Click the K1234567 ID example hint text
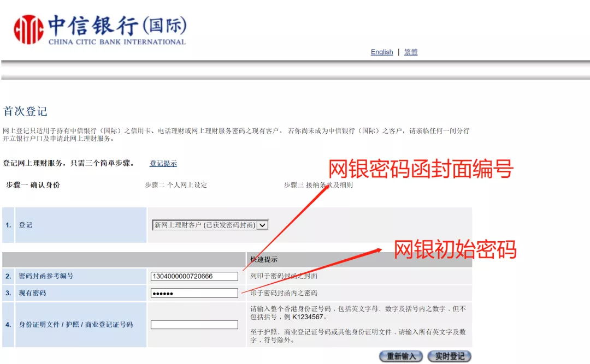Viewport: 590px width, 364px height. tap(358, 313)
